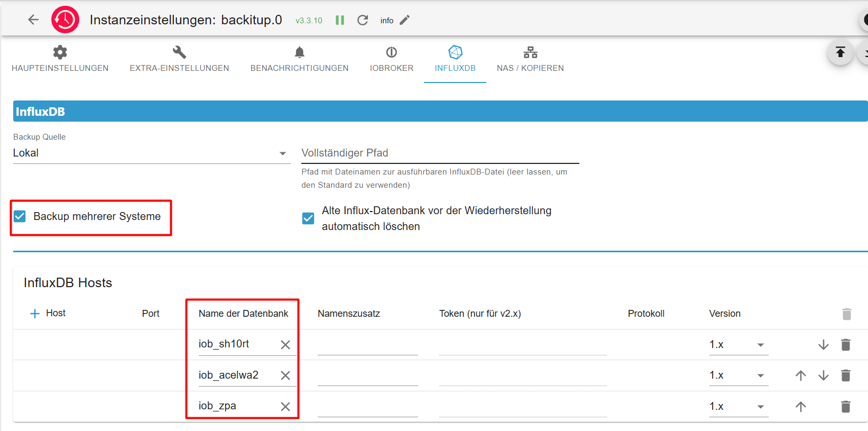Focus the Token field in the iob_acelwa2 row
Image resolution: width=868 pixels, height=431 pixels.
(x=523, y=375)
